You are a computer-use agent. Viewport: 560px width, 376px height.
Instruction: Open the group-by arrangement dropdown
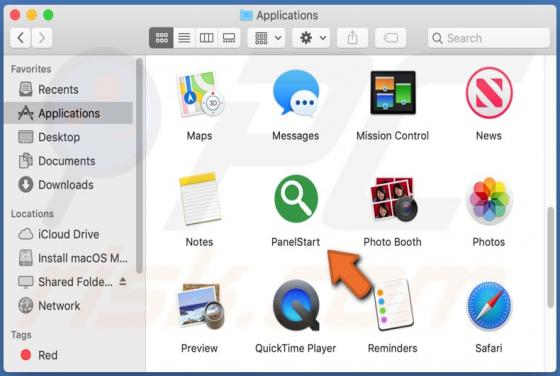(x=267, y=37)
